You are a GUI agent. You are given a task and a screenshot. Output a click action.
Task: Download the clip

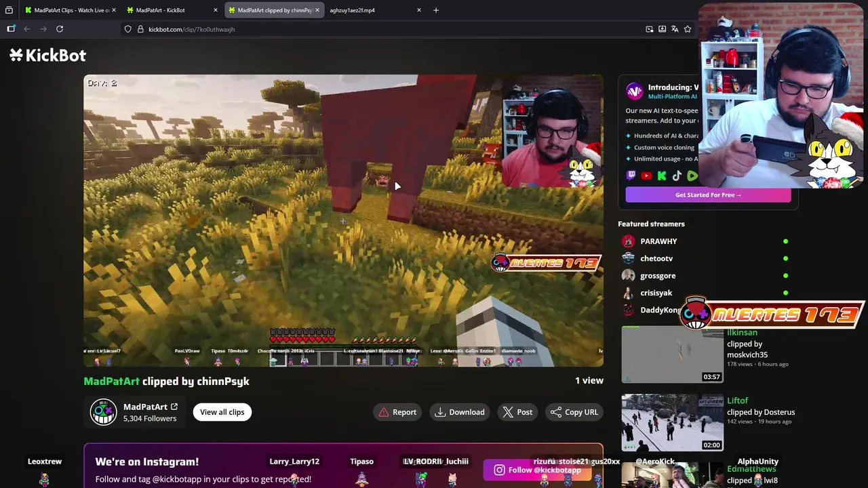[x=460, y=412]
